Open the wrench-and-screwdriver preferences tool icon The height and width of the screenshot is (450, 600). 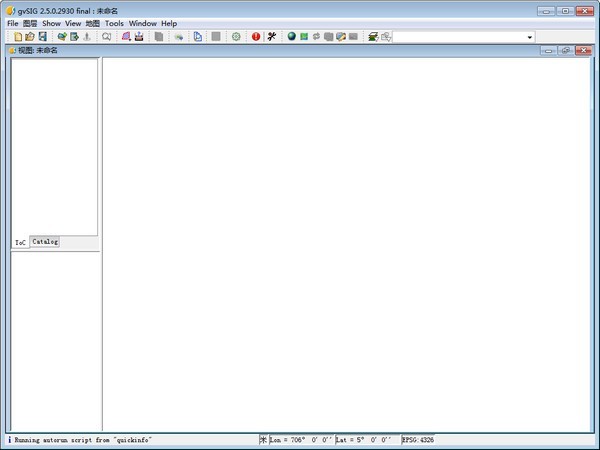click(271, 37)
